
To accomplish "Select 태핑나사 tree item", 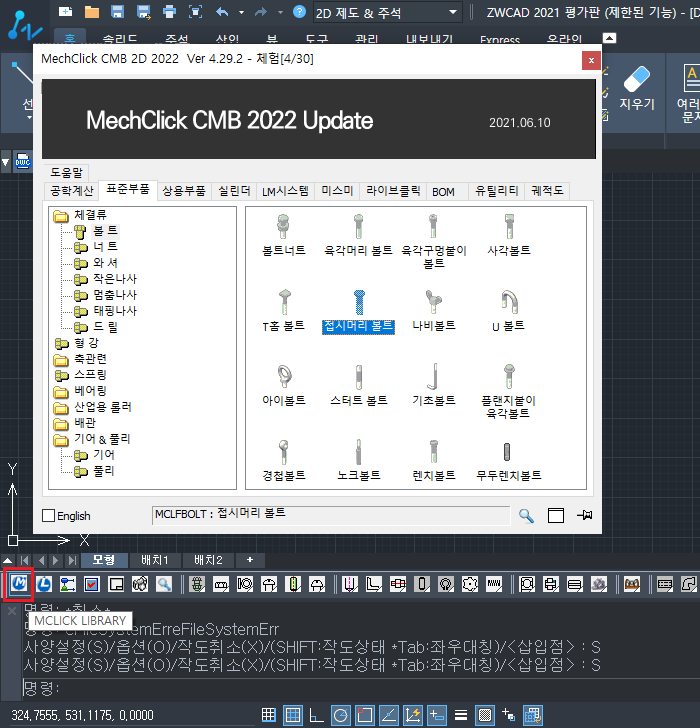I will (x=115, y=311).
